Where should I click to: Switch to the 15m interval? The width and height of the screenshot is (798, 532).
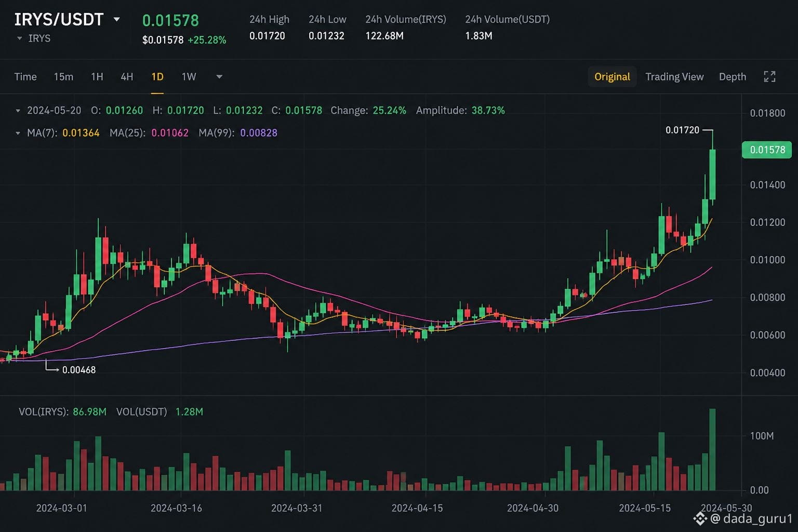point(63,77)
